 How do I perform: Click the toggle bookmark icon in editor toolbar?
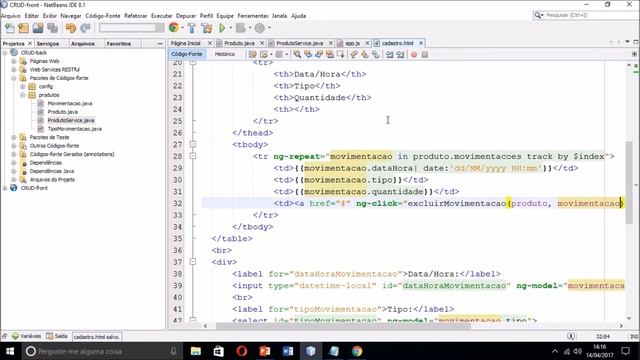376,54
